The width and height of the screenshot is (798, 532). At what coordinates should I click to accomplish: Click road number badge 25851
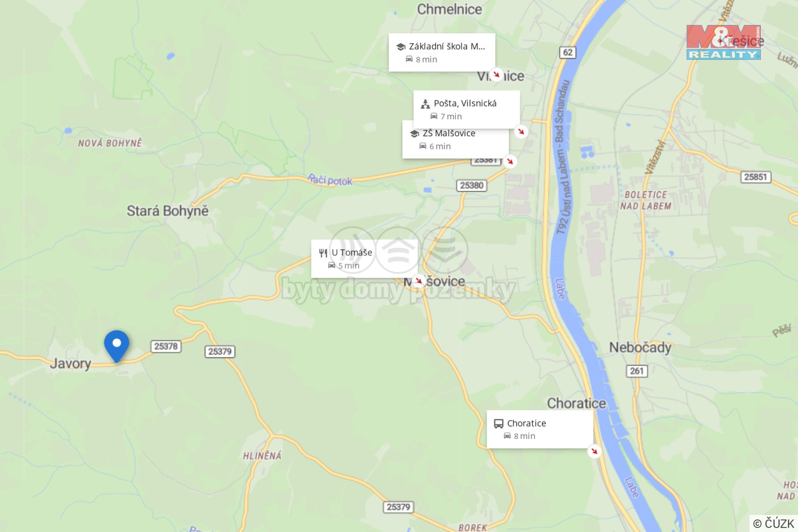point(756,177)
